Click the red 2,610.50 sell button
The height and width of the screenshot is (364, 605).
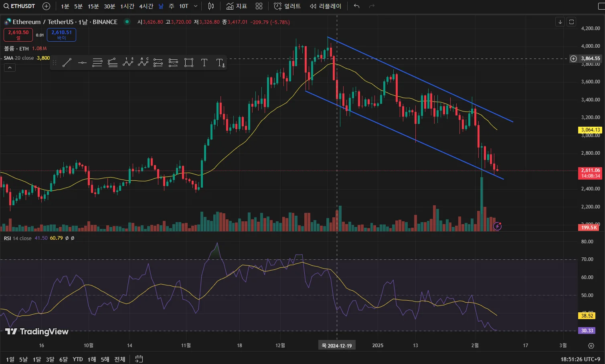point(18,35)
